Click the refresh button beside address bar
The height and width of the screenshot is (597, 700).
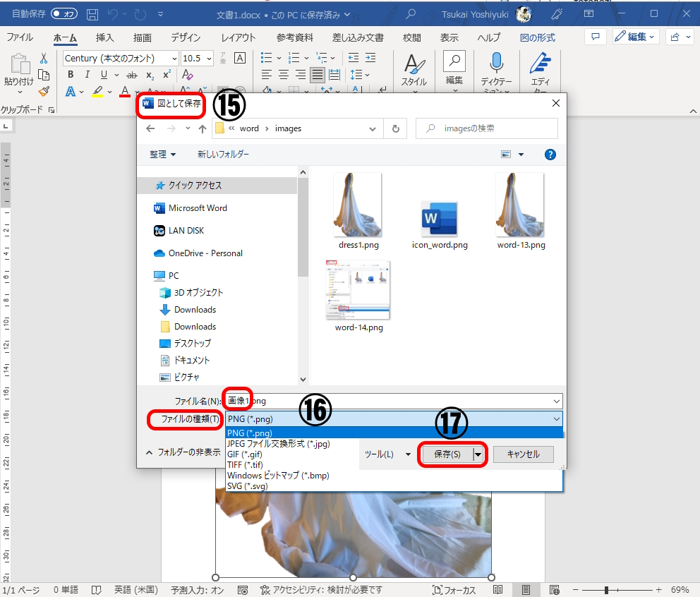pyautogui.click(x=395, y=128)
